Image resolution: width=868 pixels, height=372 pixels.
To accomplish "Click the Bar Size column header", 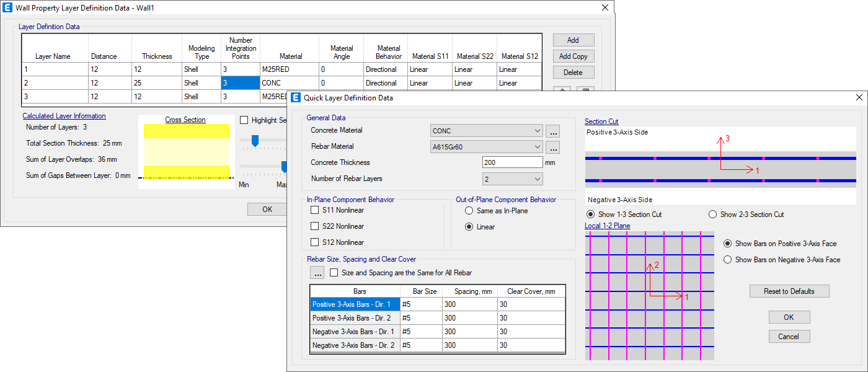I will tap(421, 291).
